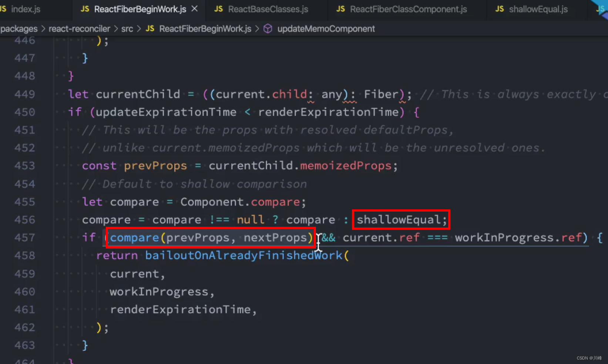Image resolution: width=608 pixels, height=364 pixels.
Task: Switch to the shallowEqual.js tab
Action: 538,9
